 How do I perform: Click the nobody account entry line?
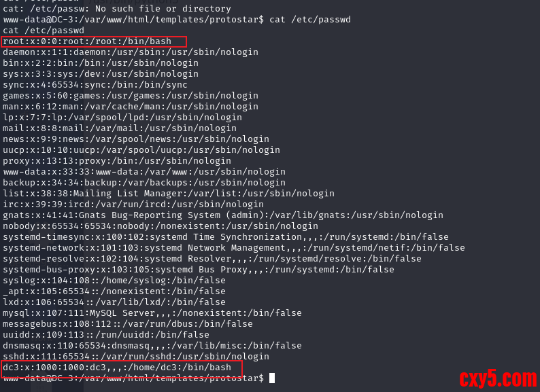(161, 226)
